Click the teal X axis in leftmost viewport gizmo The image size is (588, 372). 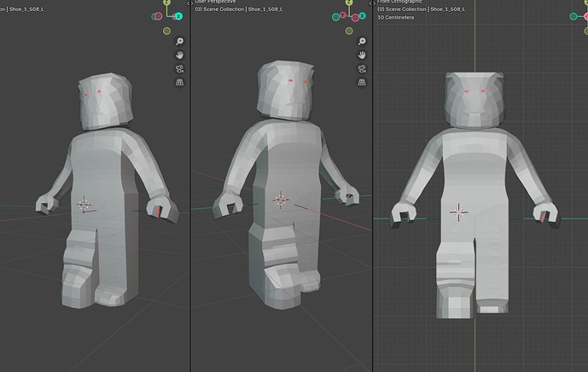click(178, 16)
